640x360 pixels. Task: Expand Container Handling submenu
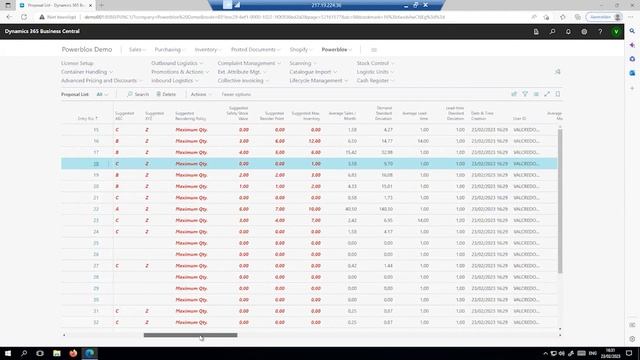[x=87, y=72]
